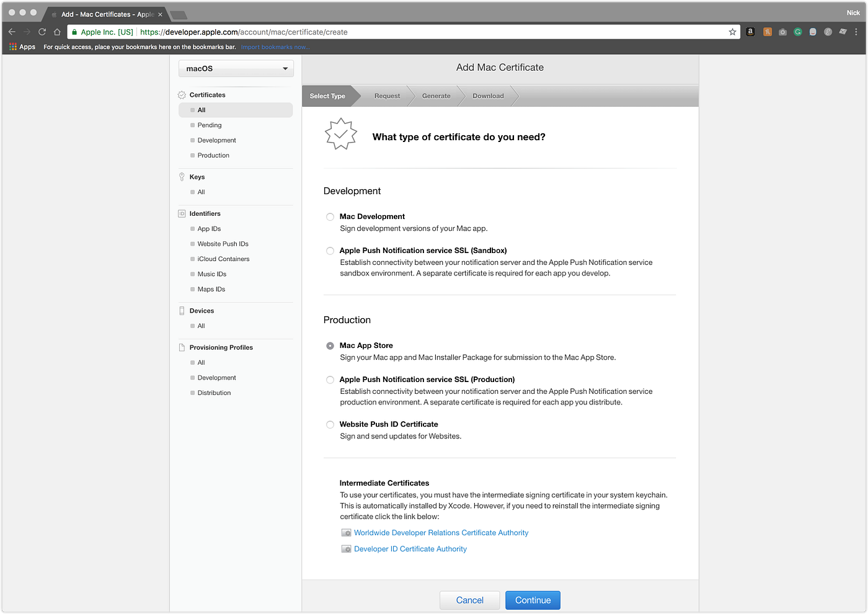Click the Certificates section gear icon
The width and height of the screenshot is (868, 614).
click(181, 94)
